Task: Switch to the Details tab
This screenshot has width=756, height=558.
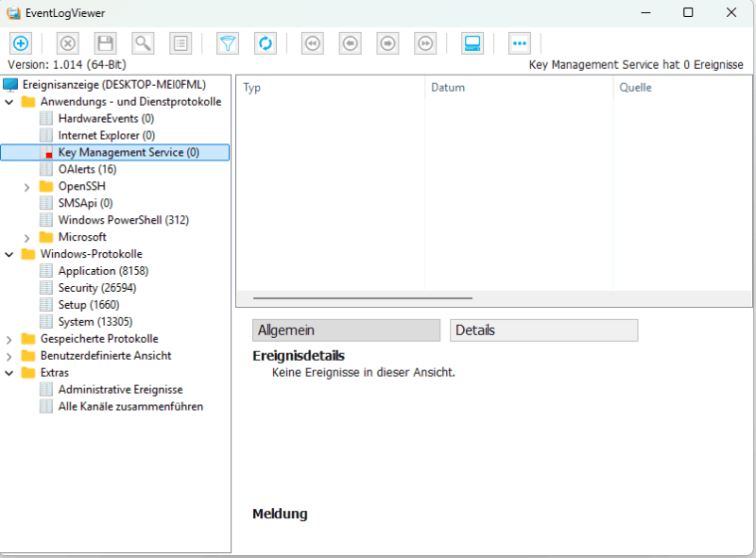Action: coord(544,330)
